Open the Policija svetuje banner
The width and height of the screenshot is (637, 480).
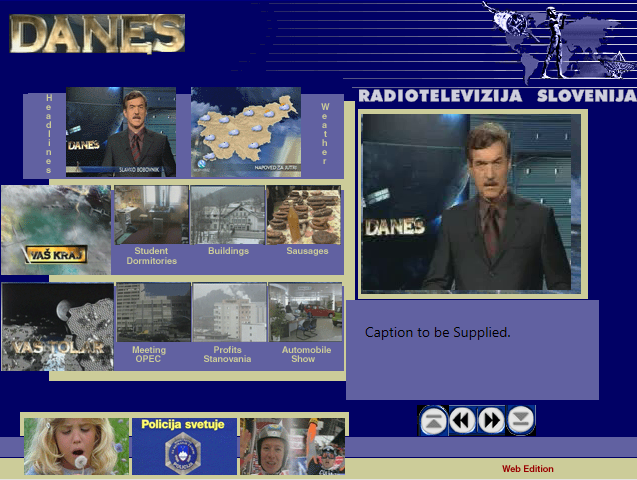click(x=184, y=446)
